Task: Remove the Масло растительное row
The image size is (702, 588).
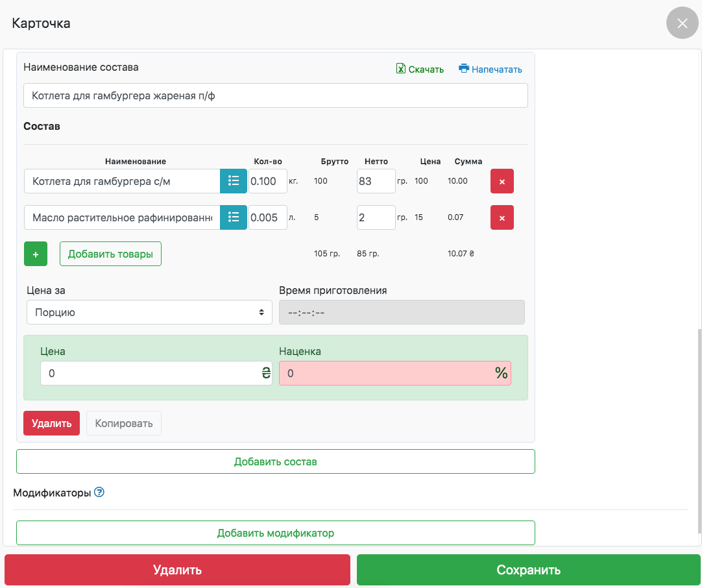Action: pos(502,217)
